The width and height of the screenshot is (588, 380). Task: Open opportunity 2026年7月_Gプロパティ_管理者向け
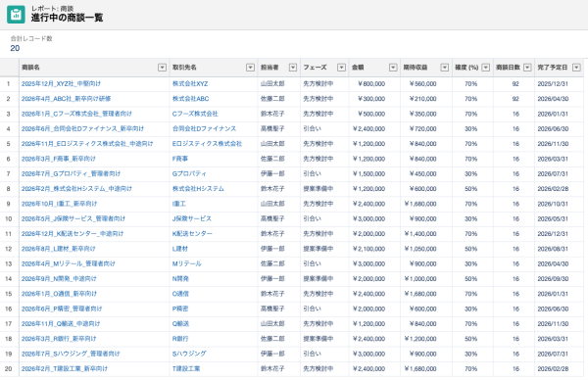71,174
